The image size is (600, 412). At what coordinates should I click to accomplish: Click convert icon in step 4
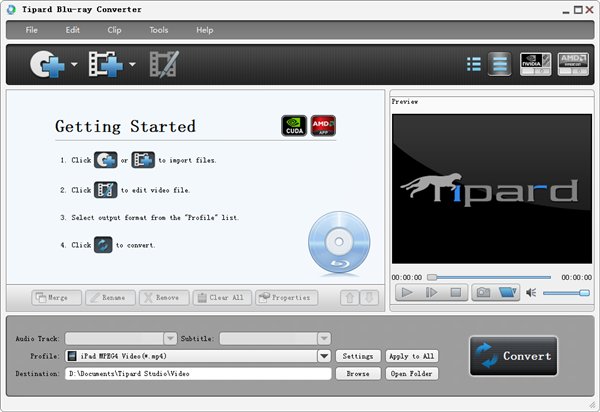click(103, 245)
